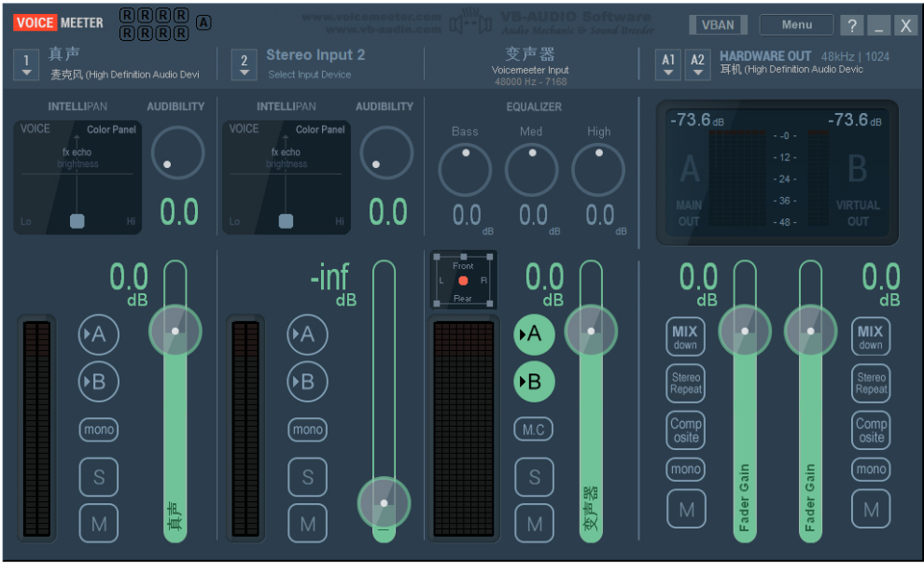Toggle bus B routing on input 1
Viewport: 924px width, 563px height.
click(98, 382)
